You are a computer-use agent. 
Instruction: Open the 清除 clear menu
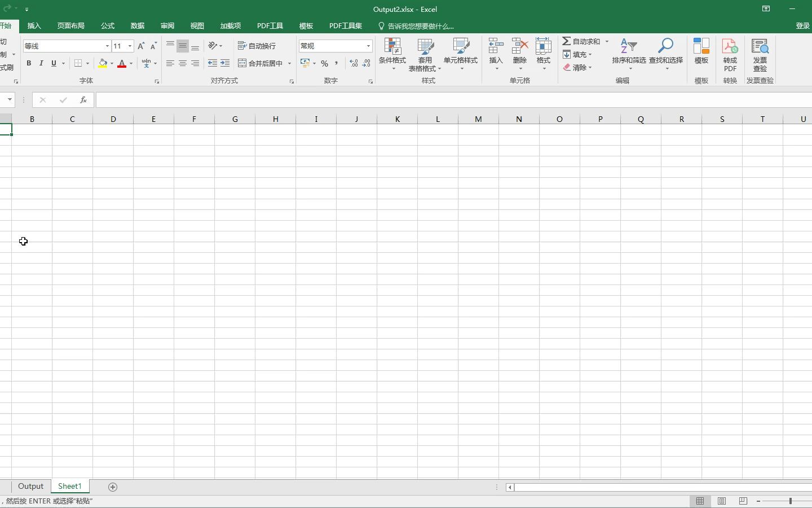tap(577, 67)
